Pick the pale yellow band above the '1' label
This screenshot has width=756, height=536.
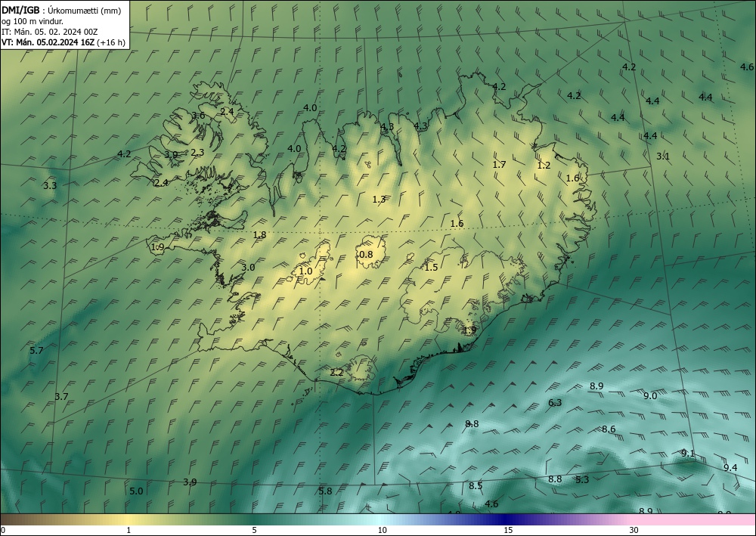129,519
